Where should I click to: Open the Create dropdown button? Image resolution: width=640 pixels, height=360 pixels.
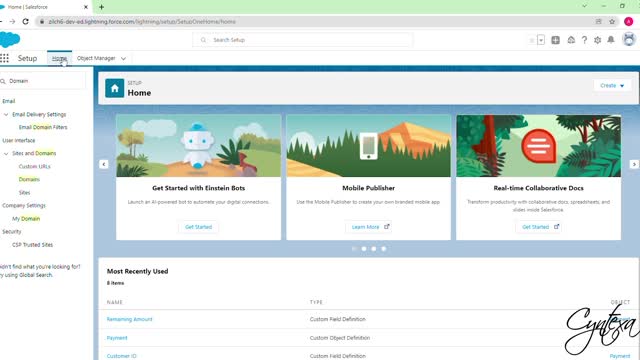[612, 86]
